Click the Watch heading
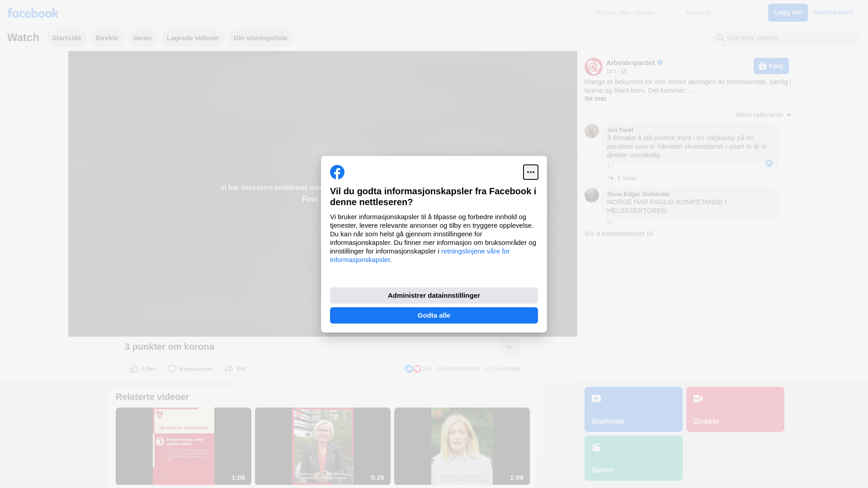This screenshot has height=488, width=868. (x=23, y=38)
